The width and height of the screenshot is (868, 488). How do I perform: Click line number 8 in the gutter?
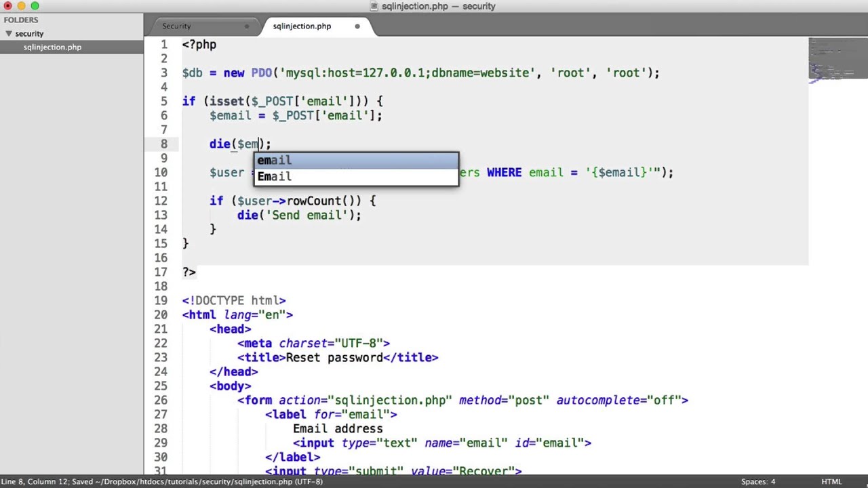tap(163, 144)
